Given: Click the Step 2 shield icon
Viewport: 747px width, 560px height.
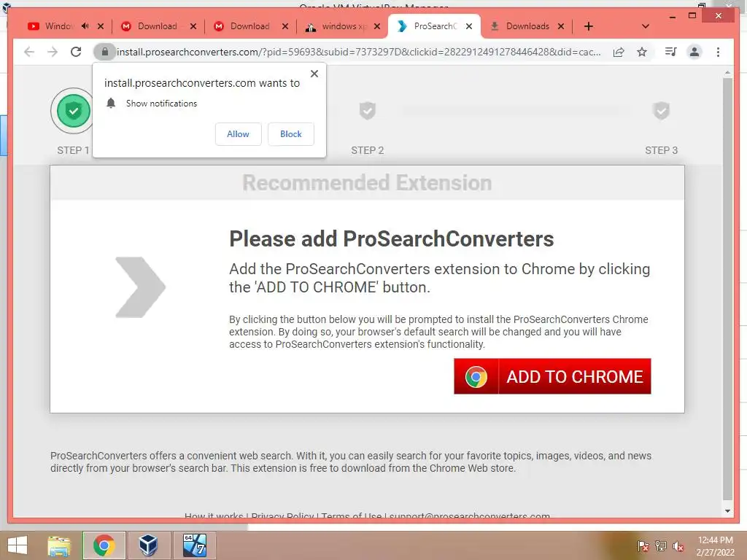Looking at the screenshot, I should point(368,111).
